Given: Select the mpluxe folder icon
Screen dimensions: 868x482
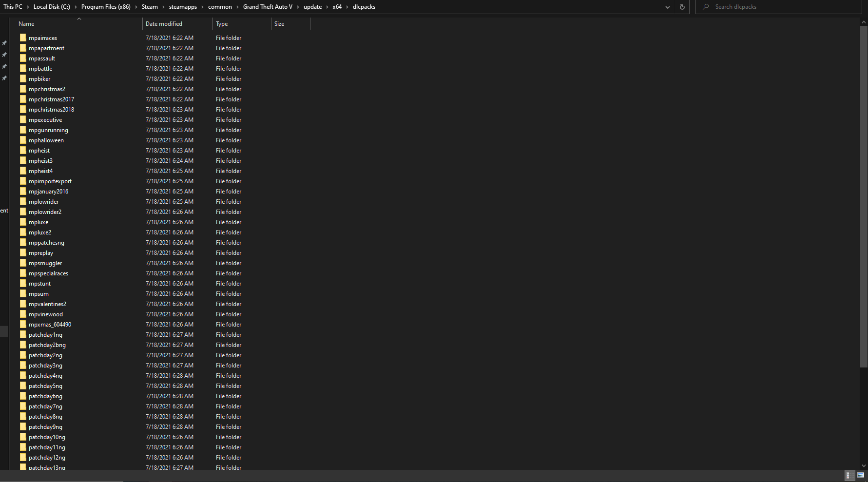Looking at the screenshot, I should point(23,222).
